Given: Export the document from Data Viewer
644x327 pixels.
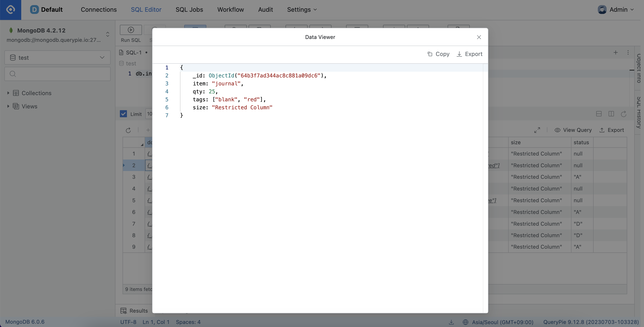Looking at the screenshot, I should point(469,54).
